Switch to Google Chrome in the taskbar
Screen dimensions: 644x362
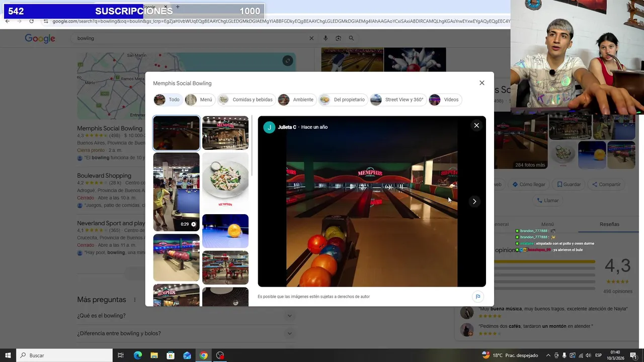click(x=203, y=355)
